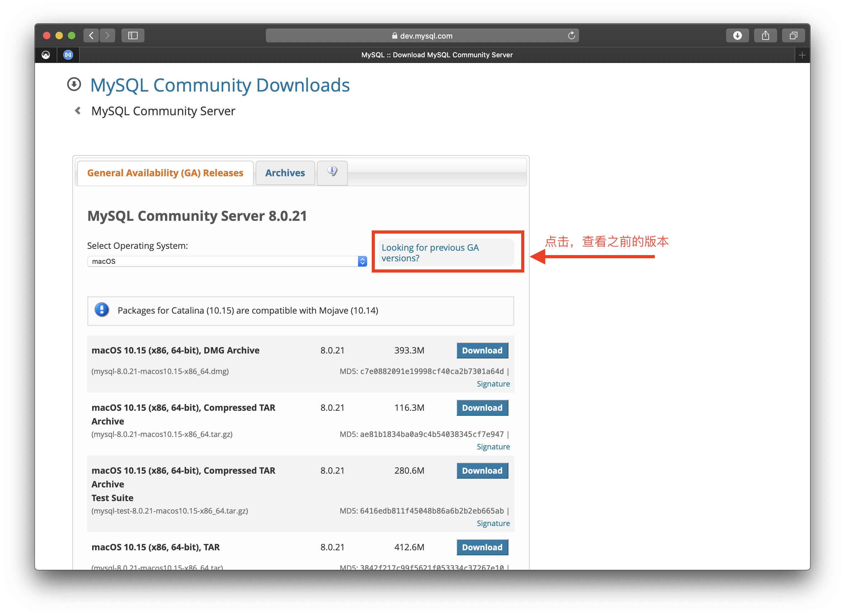Download the 412.6M TAR package
This screenshot has width=845, height=616.
point(482,547)
